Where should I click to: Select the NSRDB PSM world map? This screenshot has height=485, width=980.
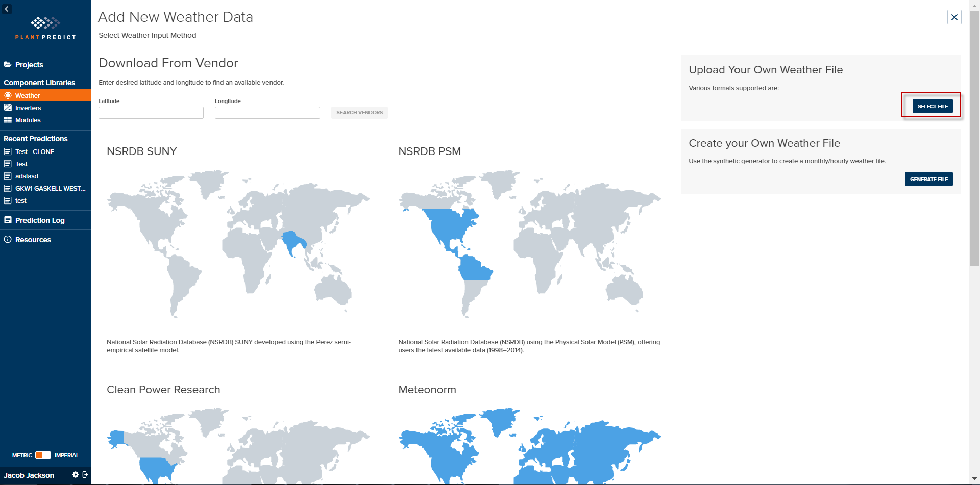coord(530,244)
